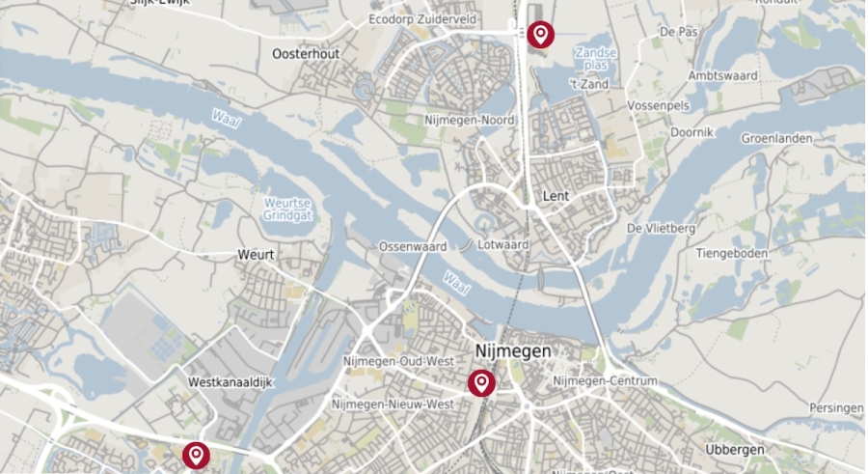The width and height of the screenshot is (868, 474).
Task: Select the Ubbergen place label
Action: (x=735, y=450)
